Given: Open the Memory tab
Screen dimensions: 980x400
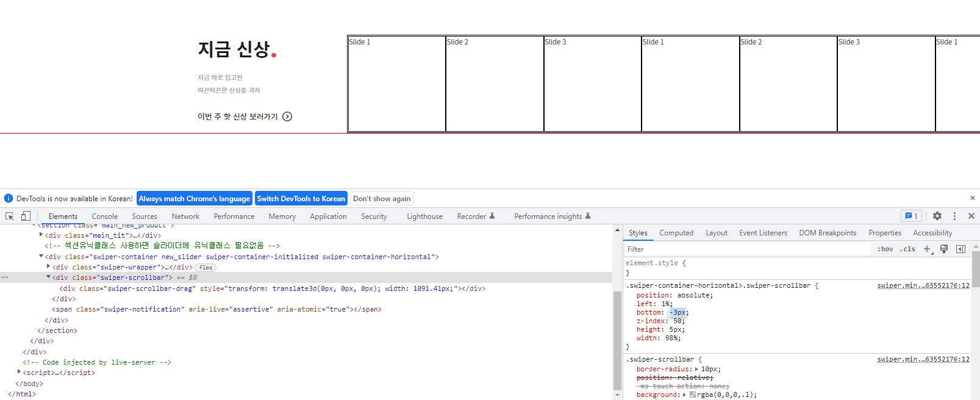Looking at the screenshot, I should click(282, 216).
